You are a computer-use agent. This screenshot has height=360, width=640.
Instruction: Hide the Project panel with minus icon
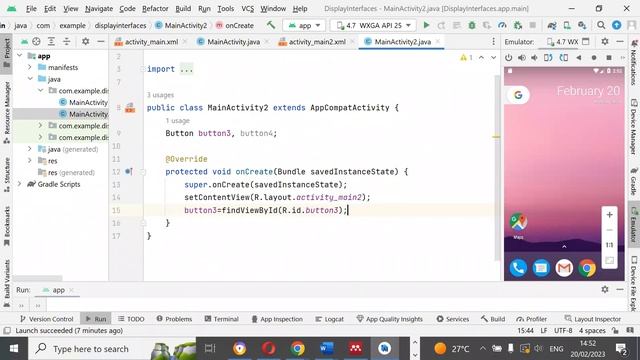click(x=100, y=41)
